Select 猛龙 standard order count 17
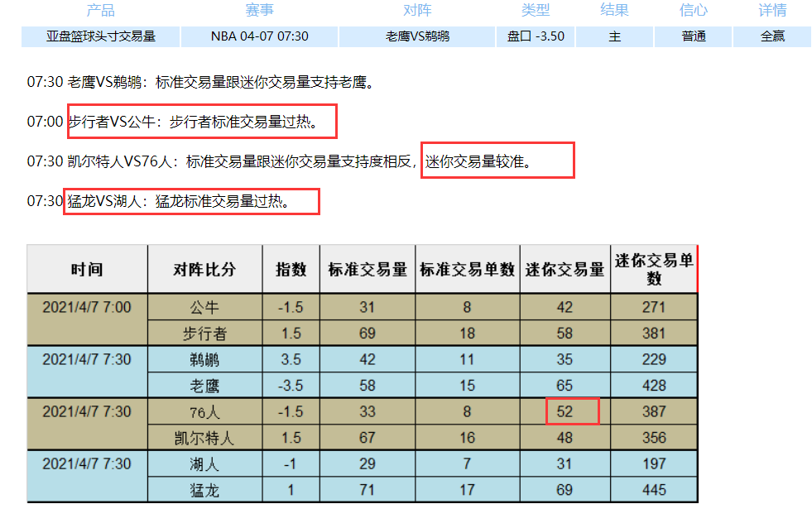This screenshot has width=812, height=528. point(467,490)
